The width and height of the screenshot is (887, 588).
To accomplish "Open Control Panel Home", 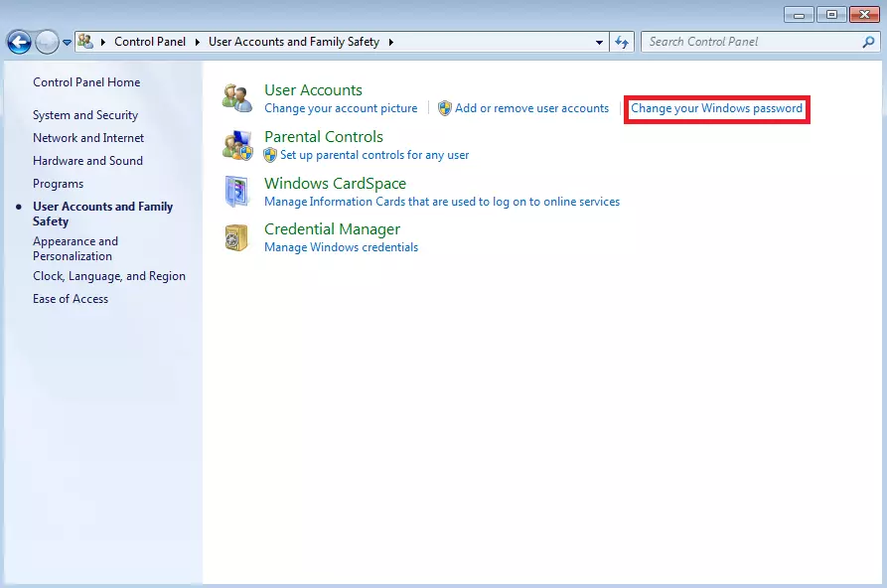I will tap(86, 82).
